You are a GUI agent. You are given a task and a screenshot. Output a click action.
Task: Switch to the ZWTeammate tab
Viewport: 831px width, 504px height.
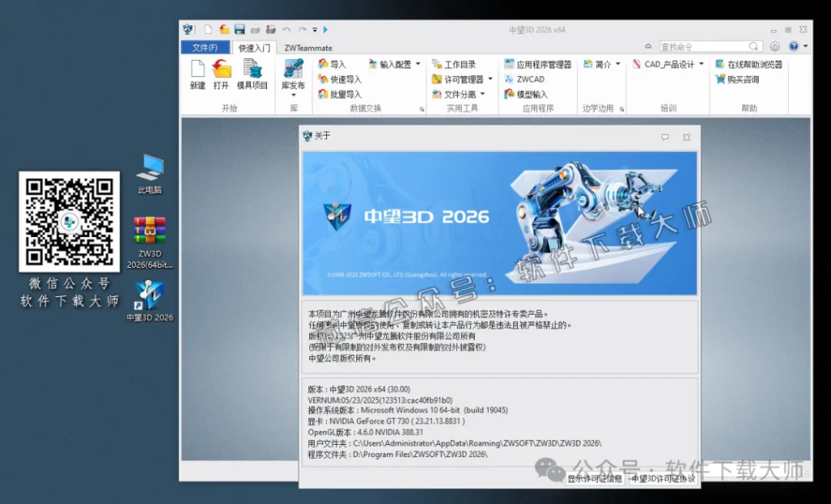pos(308,46)
